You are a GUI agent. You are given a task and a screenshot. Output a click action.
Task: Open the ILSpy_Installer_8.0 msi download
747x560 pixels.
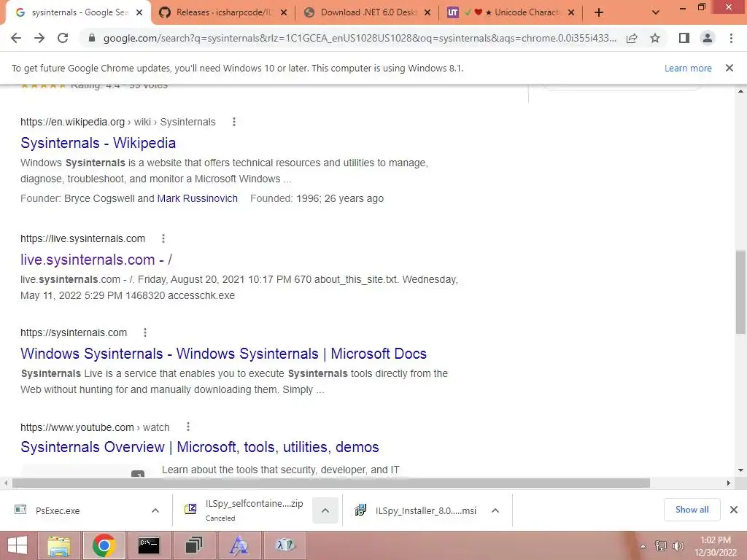click(x=416, y=510)
